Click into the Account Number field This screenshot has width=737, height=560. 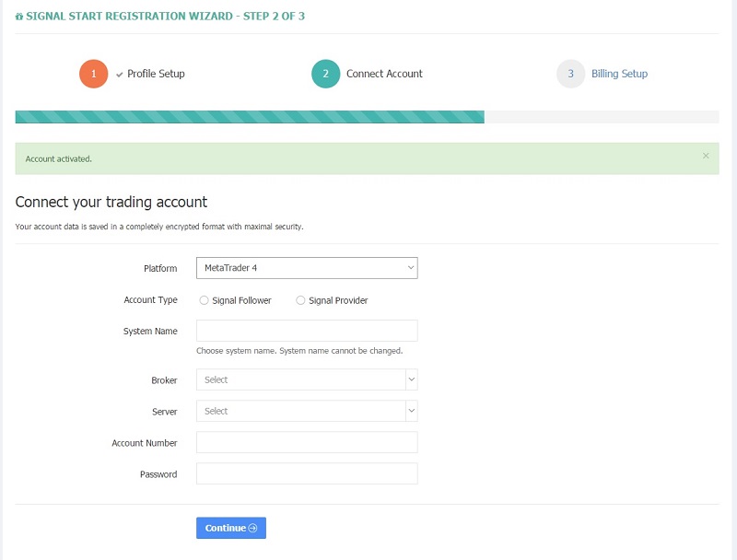[x=307, y=442]
